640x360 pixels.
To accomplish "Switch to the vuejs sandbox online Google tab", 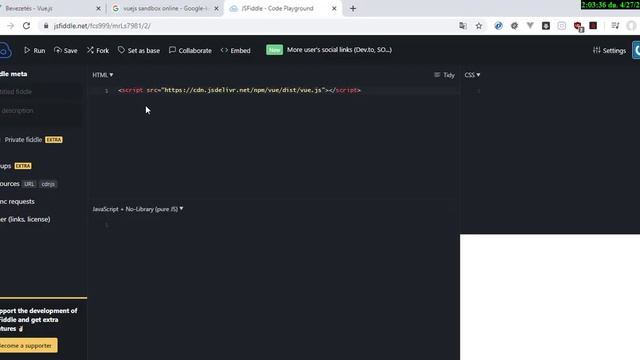I will [x=165, y=8].
